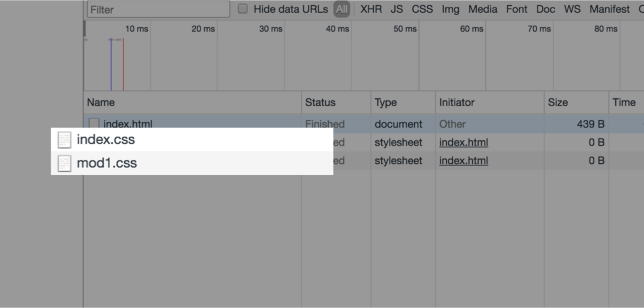The width and height of the screenshot is (644, 308).
Task: Click the index.css file icon
Action: [64, 140]
